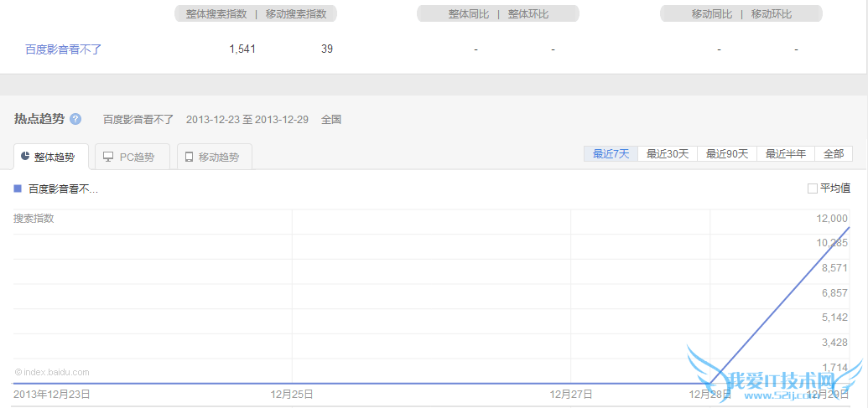Viewport: 868px width, 408px height.
Task: Click the 百度影音看不... legend label
Action: [x=63, y=189]
